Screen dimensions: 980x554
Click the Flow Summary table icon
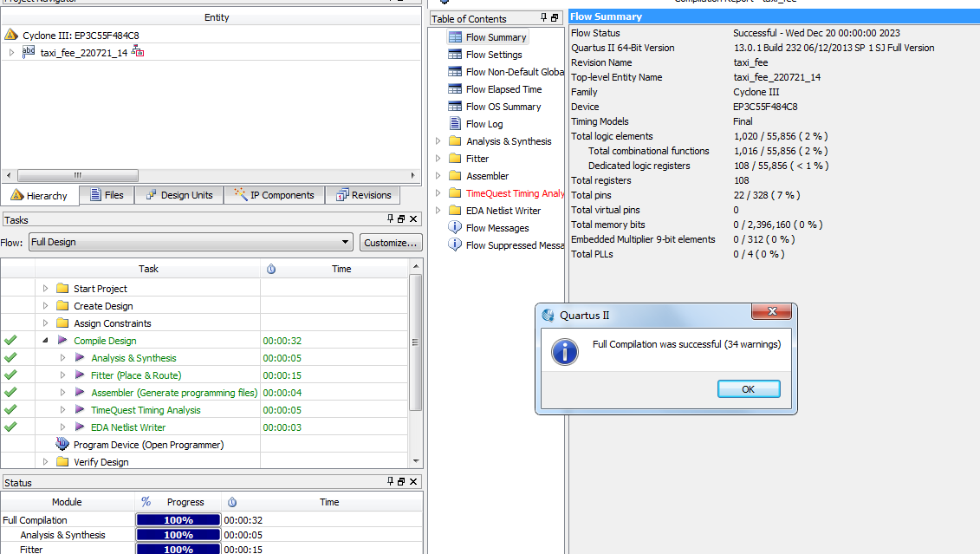click(x=455, y=37)
